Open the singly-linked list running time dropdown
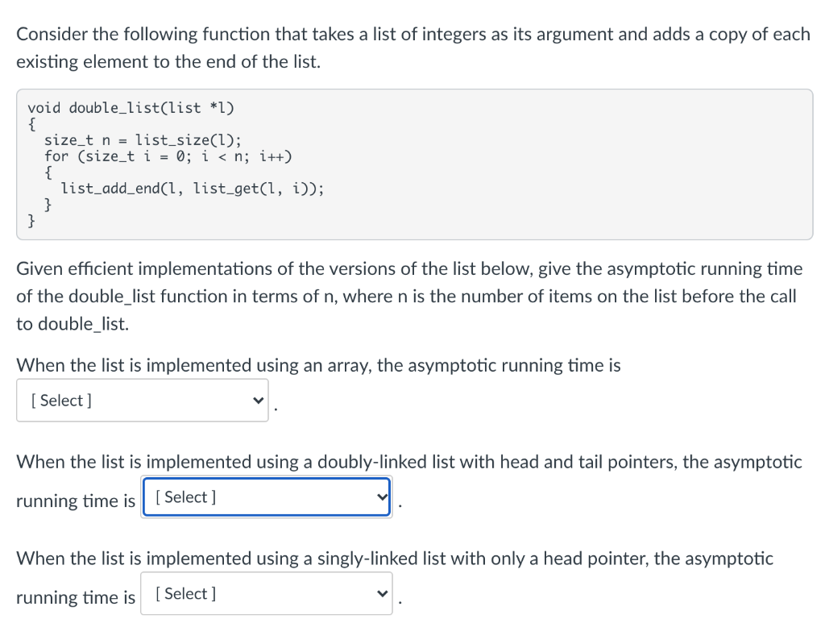 coord(266,593)
